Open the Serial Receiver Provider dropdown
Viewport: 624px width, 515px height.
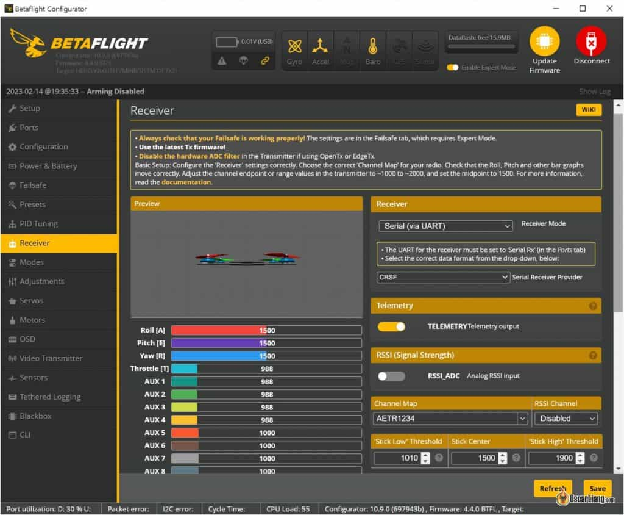coord(443,277)
